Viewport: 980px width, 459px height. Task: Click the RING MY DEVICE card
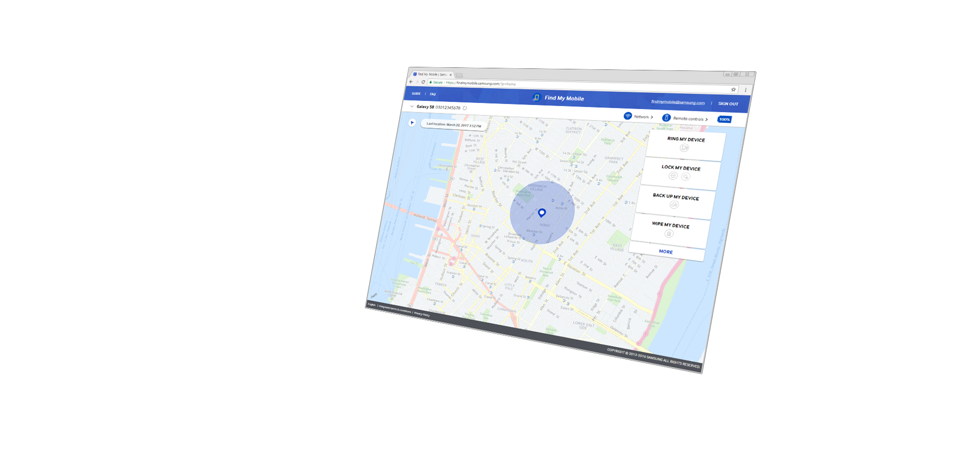coord(685,144)
